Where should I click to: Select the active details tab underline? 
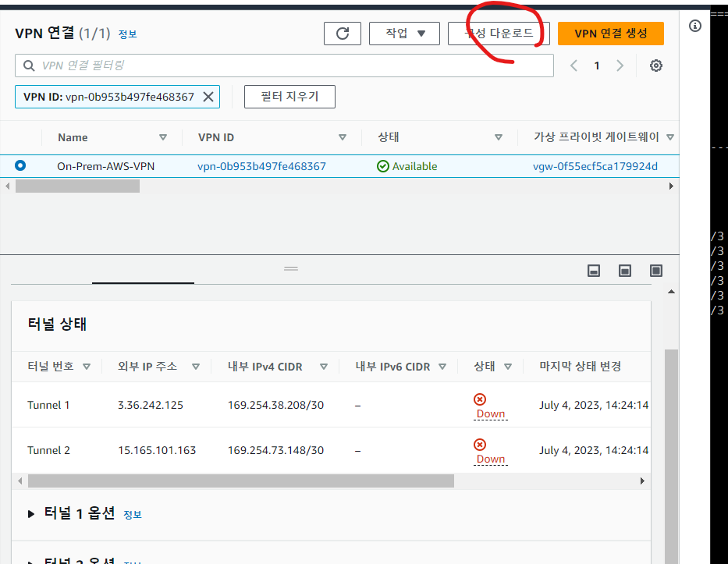[x=143, y=282]
